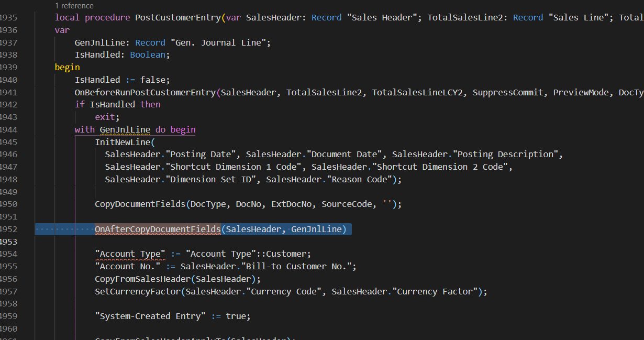Viewport: 644px width, 340px height.
Task: Select the Record keyword near "Sales Header"
Action: point(326,17)
